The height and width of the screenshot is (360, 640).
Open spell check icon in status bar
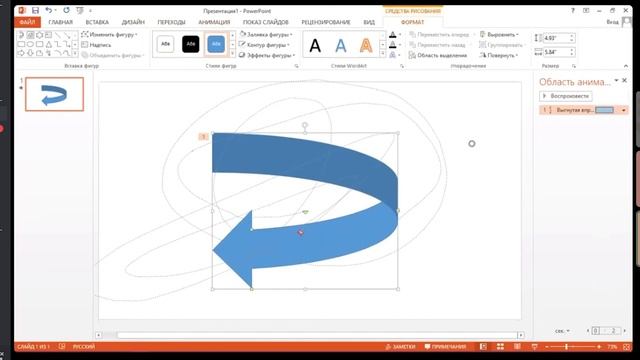point(62,347)
